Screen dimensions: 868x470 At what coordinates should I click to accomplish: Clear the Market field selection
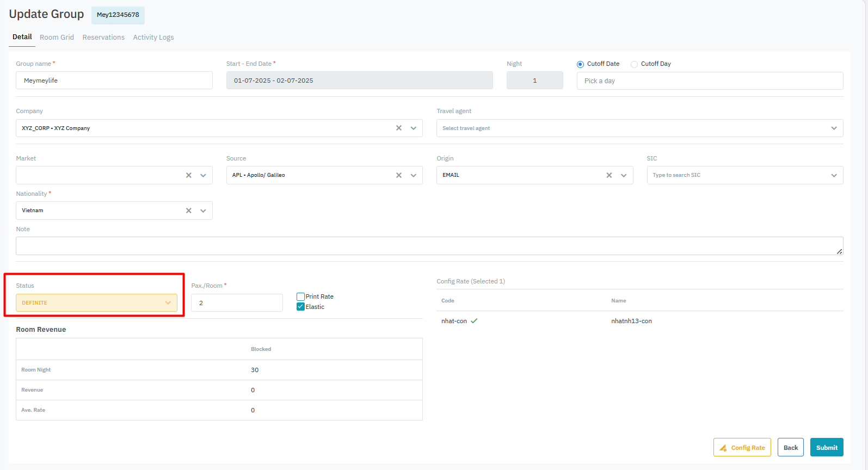[x=189, y=175]
